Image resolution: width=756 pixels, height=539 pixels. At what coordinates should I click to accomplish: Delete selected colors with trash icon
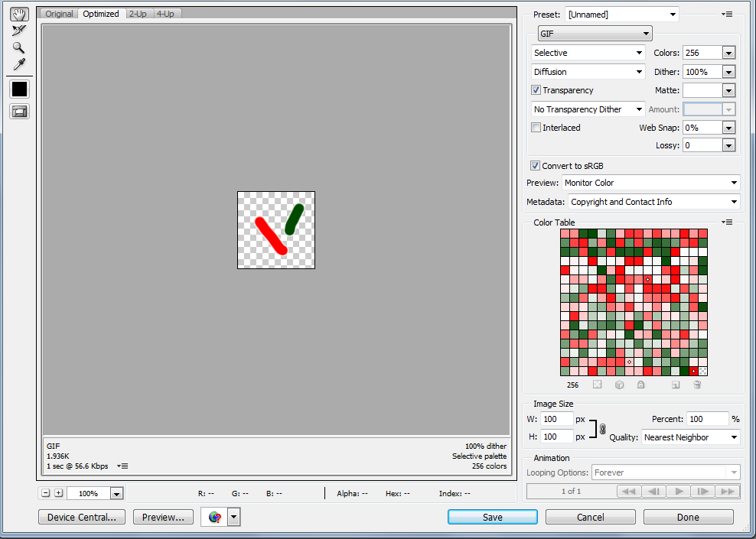697,385
